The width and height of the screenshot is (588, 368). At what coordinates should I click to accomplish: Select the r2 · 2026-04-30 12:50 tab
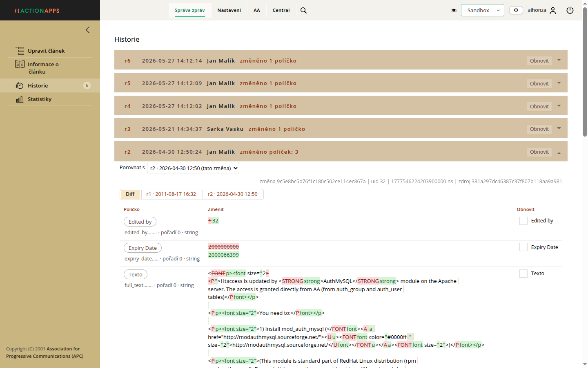point(233,194)
